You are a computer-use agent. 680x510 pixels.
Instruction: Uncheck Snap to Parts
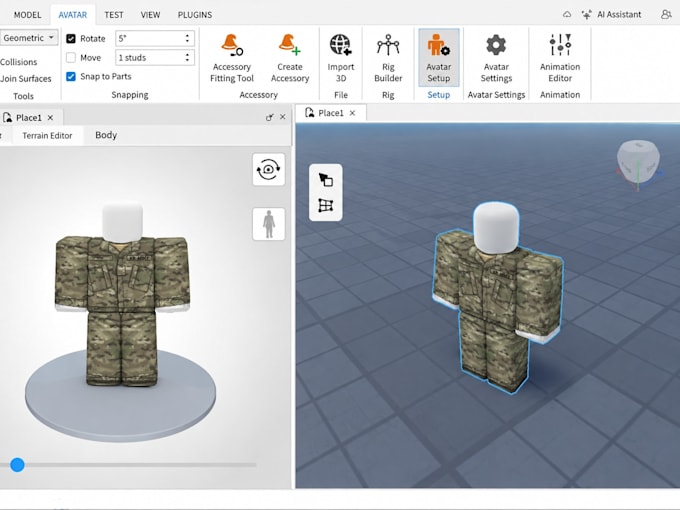(71, 76)
